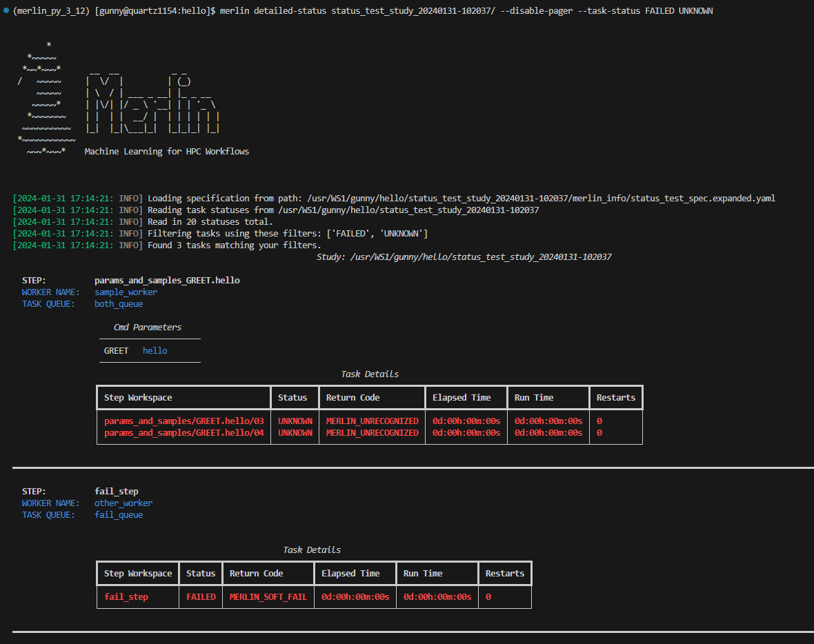Screen dimensions: 814x644
Task: Click the 'Reading task statuses from' log line
Action: click(276, 210)
